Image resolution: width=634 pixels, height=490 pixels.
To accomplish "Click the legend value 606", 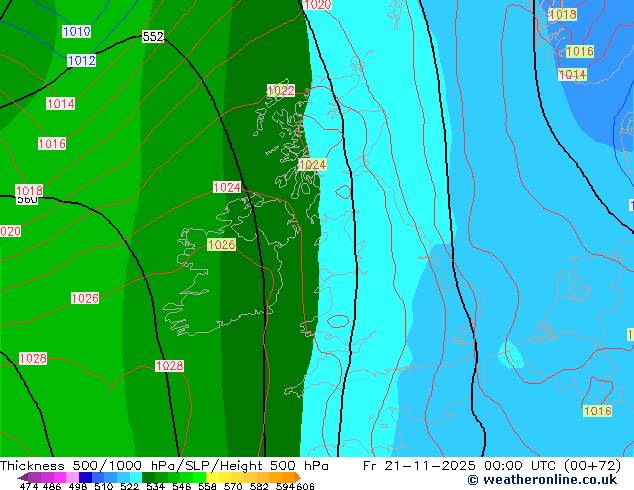I will [x=304, y=486].
